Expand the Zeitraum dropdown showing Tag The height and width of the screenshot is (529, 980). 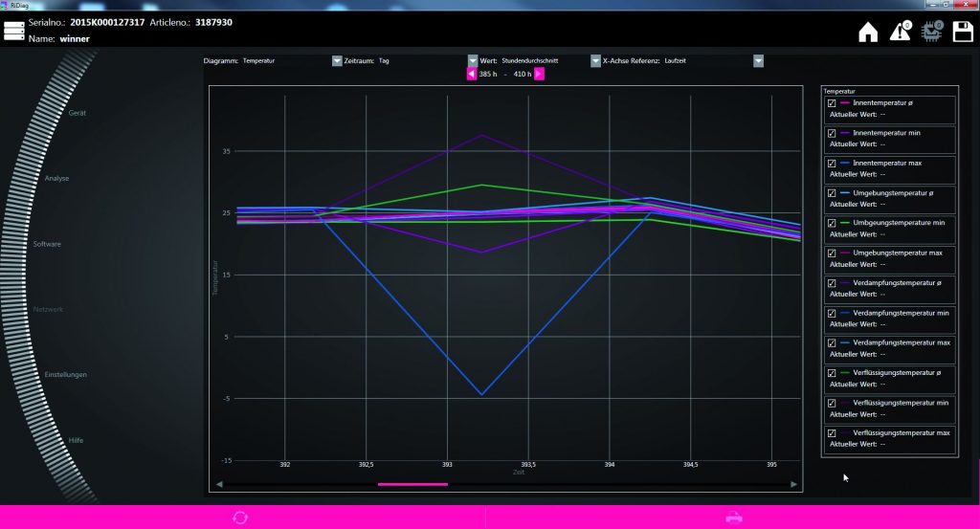pyautogui.click(x=472, y=60)
